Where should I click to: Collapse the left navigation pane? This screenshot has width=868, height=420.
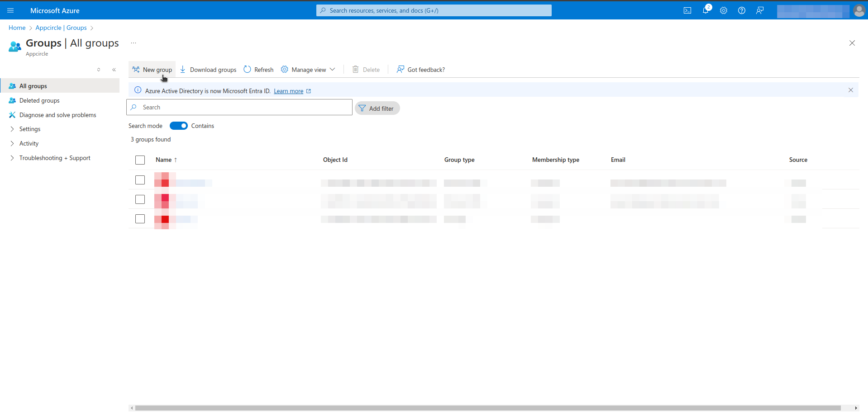point(114,70)
